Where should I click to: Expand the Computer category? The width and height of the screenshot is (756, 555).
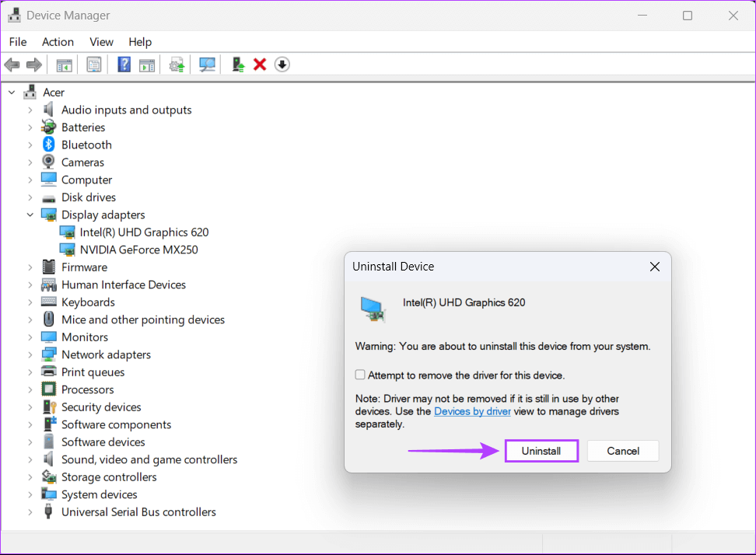click(30, 180)
